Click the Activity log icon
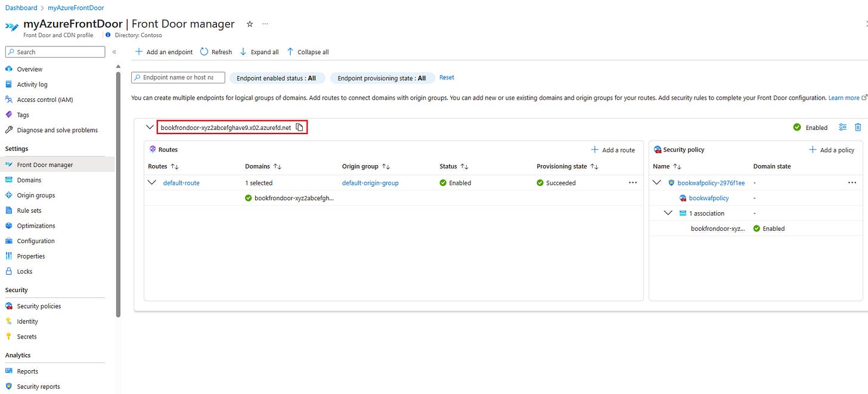 9,85
